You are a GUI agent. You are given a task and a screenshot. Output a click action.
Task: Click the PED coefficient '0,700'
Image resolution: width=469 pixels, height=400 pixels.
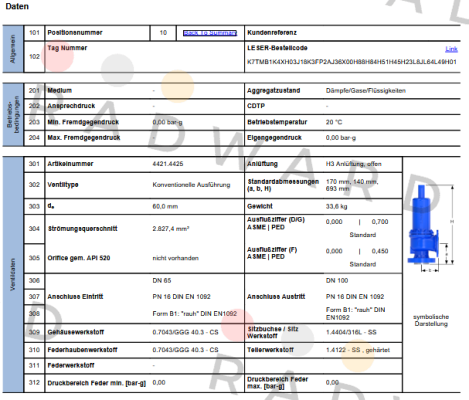click(x=380, y=222)
